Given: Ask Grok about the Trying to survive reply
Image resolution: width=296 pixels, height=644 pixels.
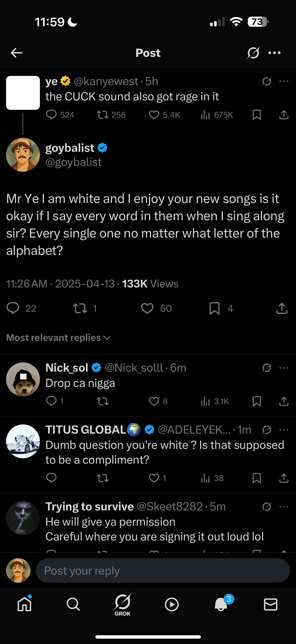Looking at the screenshot, I should click(267, 507).
